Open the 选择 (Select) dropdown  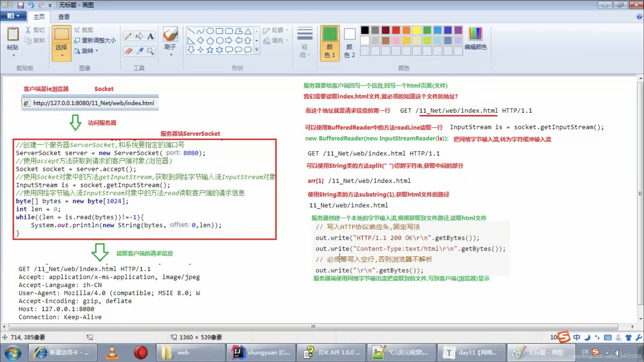(x=61, y=55)
